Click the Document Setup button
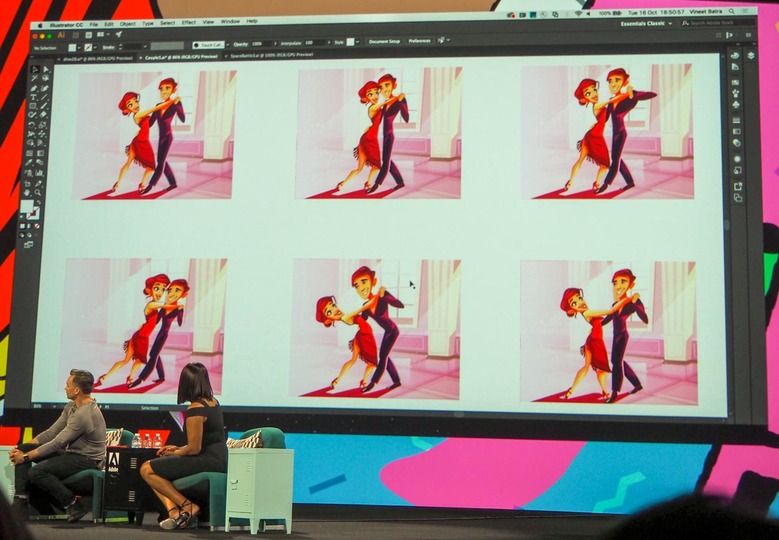This screenshot has height=540, width=779. (x=385, y=42)
